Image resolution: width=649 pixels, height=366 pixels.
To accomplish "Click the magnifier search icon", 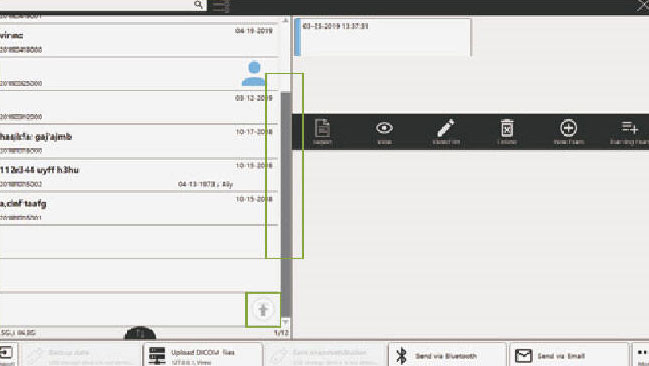I will [198, 5].
